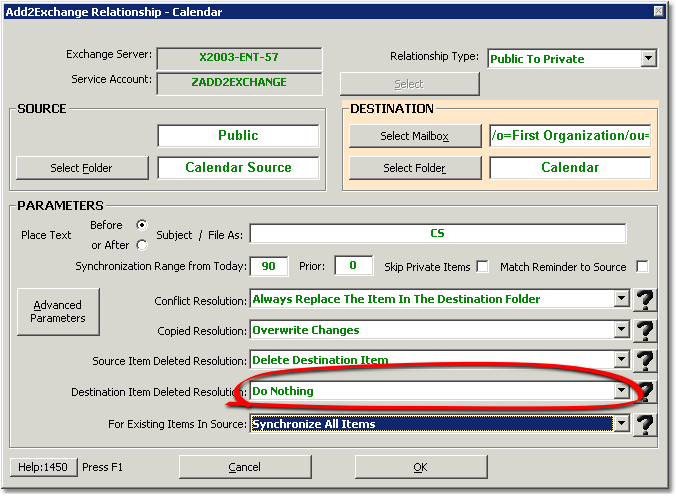The height and width of the screenshot is (496, 676).
Task: Click the greyed Select button
Action: point(409,84)
